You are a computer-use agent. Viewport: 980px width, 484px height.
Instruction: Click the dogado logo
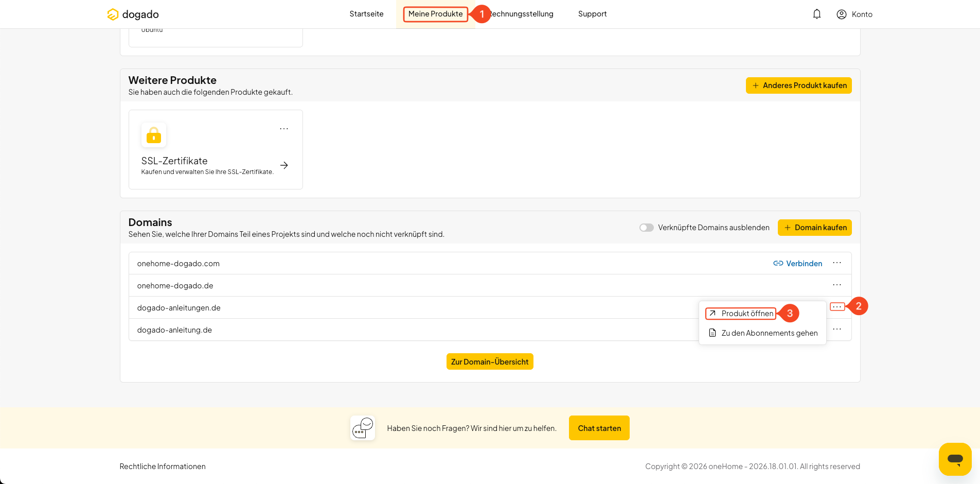click(x=133, y=14)
